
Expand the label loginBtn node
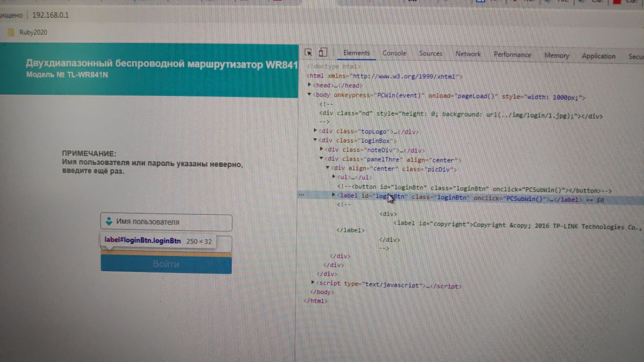(x=334, y=195)
